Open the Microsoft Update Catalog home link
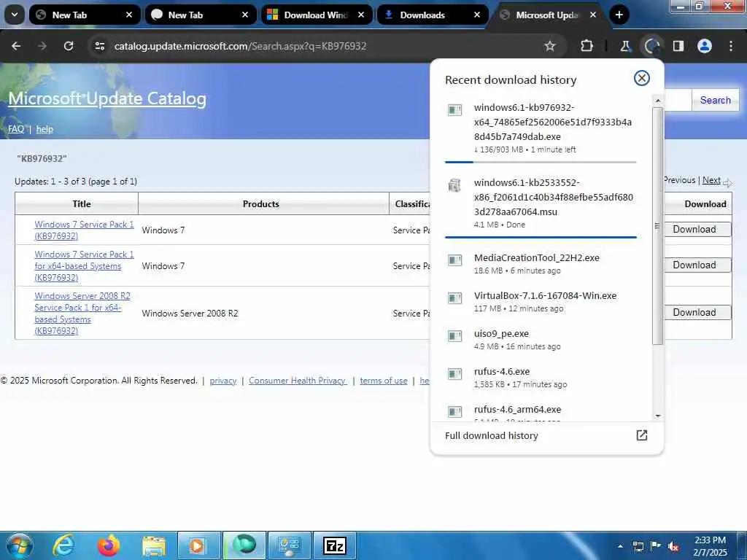The width and height of the screenshot is (747, 560). click(x=107, y=98)
